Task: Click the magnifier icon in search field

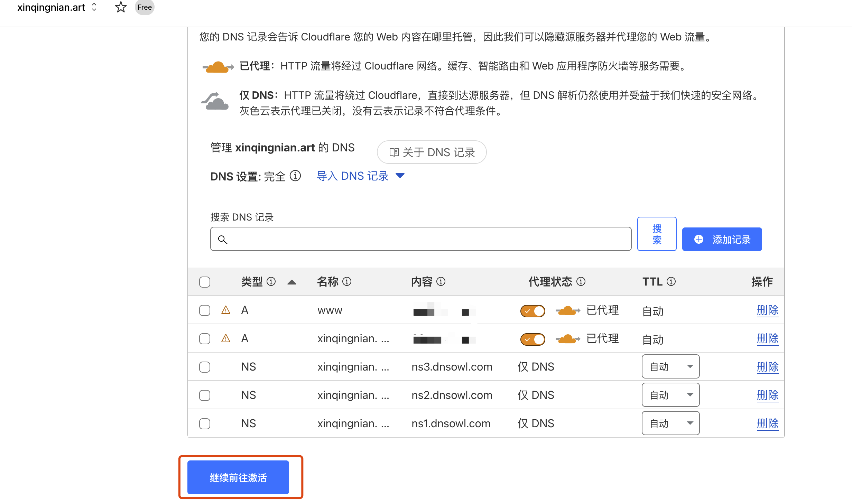Action: pos(223,239)
